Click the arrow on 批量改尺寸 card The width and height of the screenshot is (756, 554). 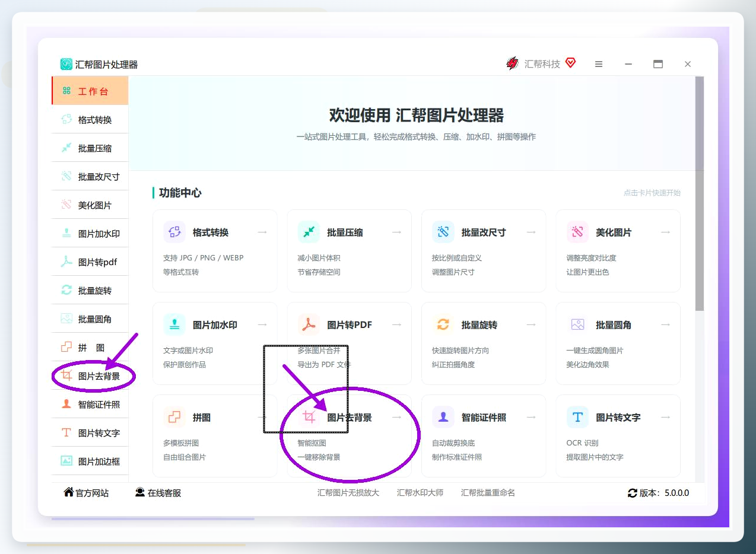(x=531, y=232)
